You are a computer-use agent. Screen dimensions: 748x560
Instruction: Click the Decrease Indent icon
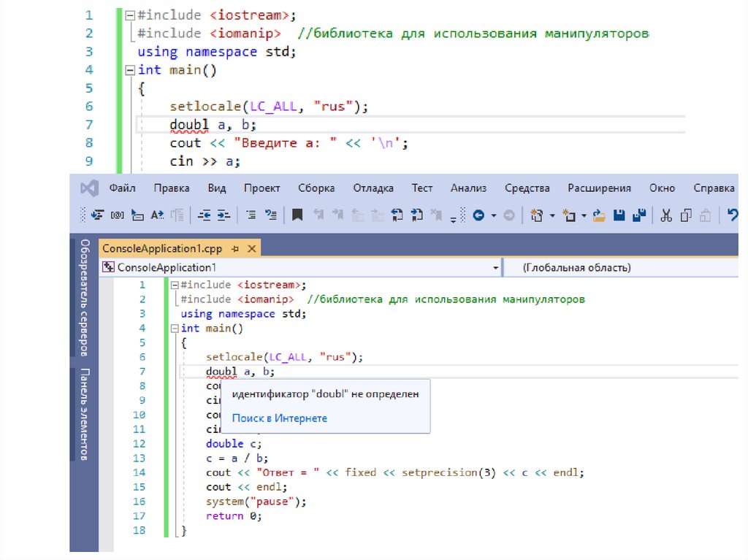205,215
